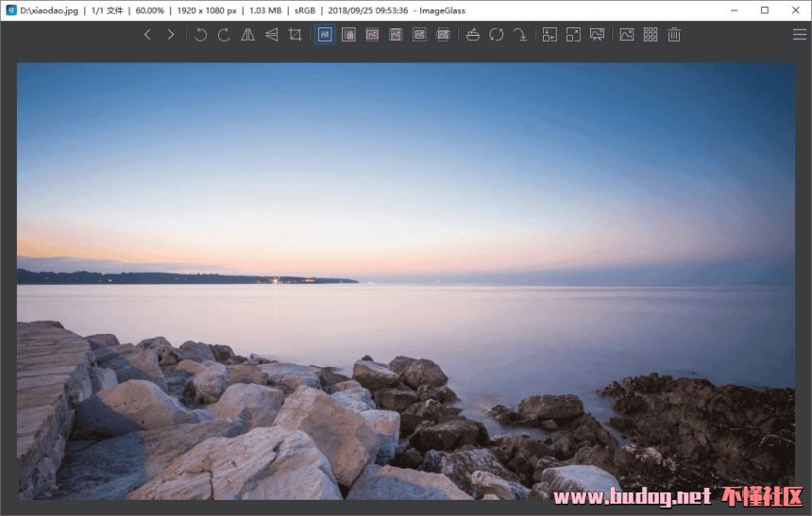The image size is (812, 516).
Task: Start the slideshow
Action: 597,35
